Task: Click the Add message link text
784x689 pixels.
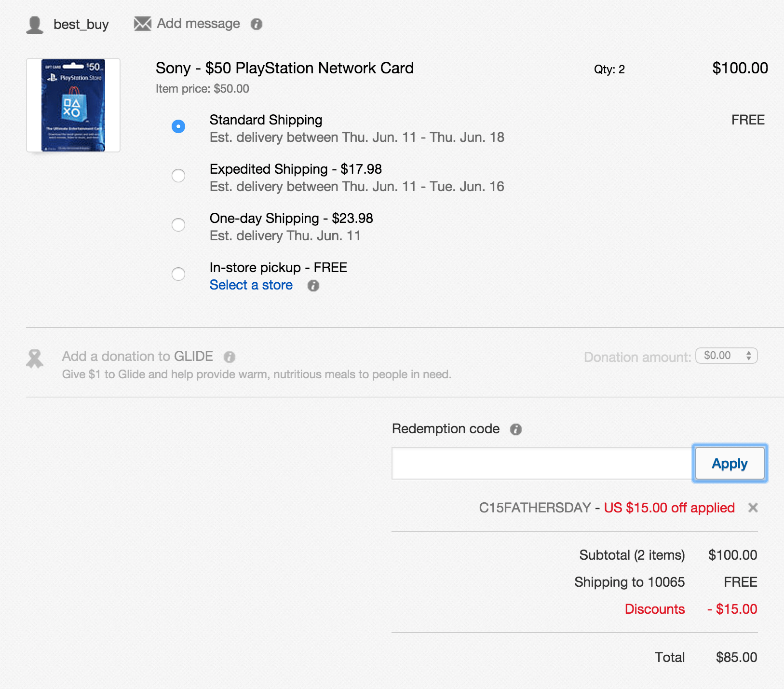Action: pos(199,24)
